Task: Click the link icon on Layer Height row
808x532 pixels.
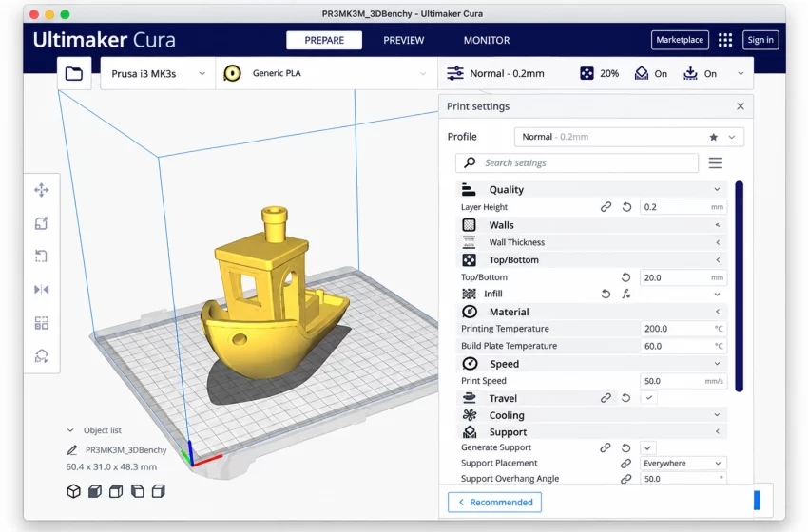Action: [x=606, y=207]
